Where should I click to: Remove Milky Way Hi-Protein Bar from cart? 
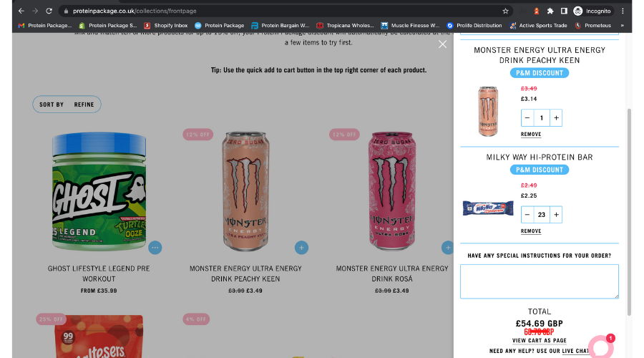531,231
